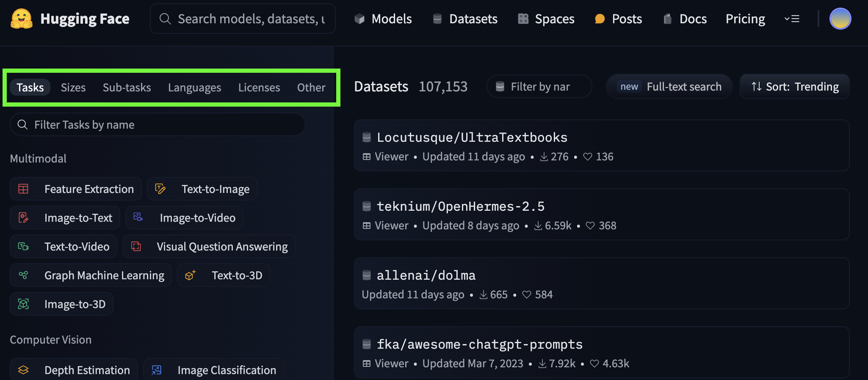Click the Full-text search button
Image resolution: width=868 pixels, height=380 pixels.
point(669,86)
